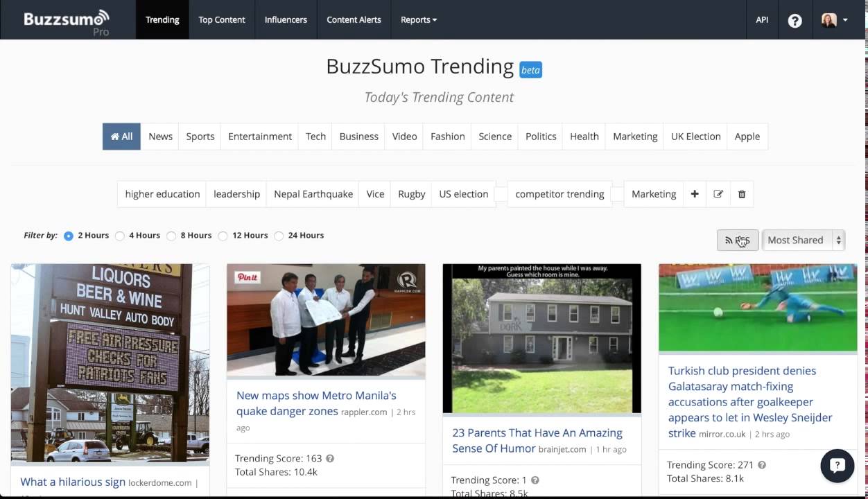This screenshot has width=868, height=499.
Task: Open Top Content in navigation
Action: tap(222, 19)
